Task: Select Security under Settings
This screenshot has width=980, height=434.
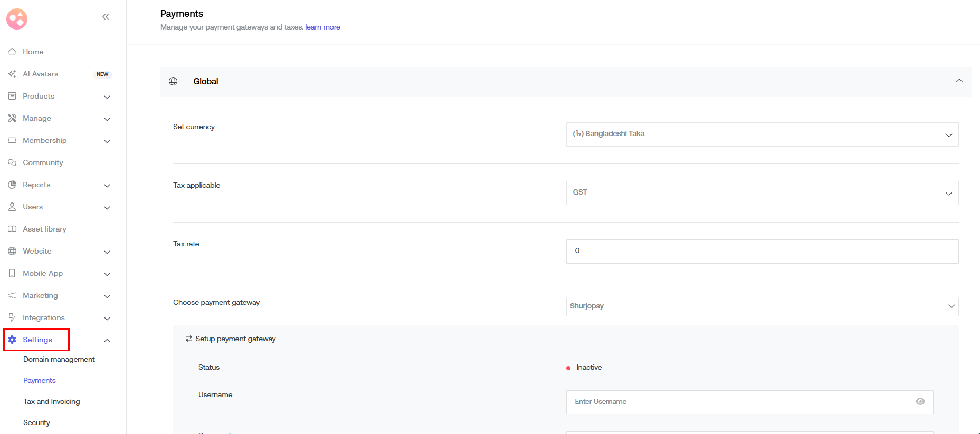Action: [37, 423]
